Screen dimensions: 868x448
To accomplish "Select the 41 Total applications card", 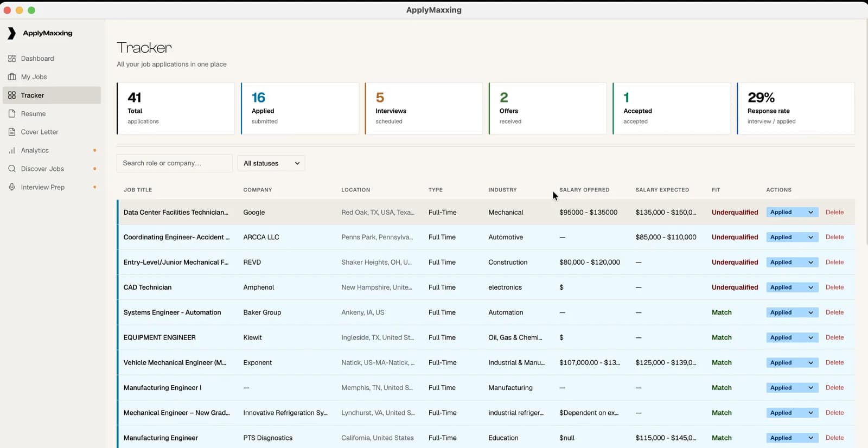I will pos(176,108).
